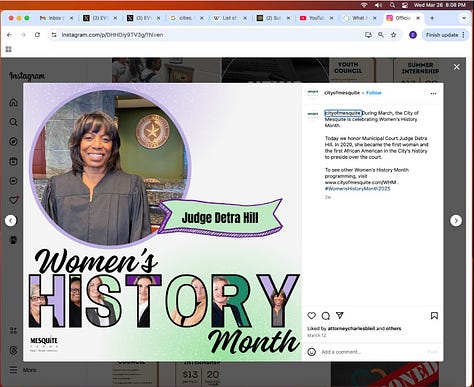Image resolution: width=474 pixels, height=387 pixels.
Task: Like the post with heart icon
Action: (x=311, y=315)
